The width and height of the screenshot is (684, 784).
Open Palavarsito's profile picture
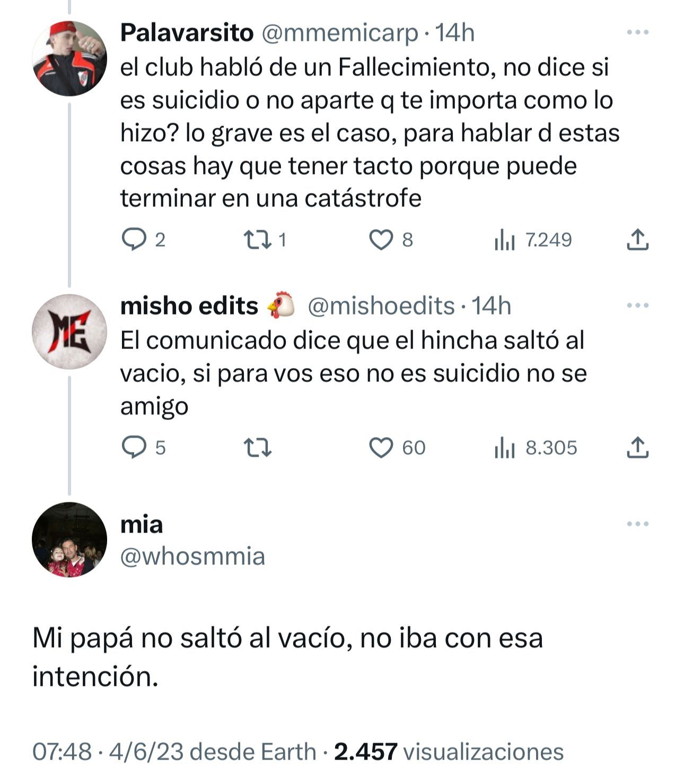tap(69, 58)
